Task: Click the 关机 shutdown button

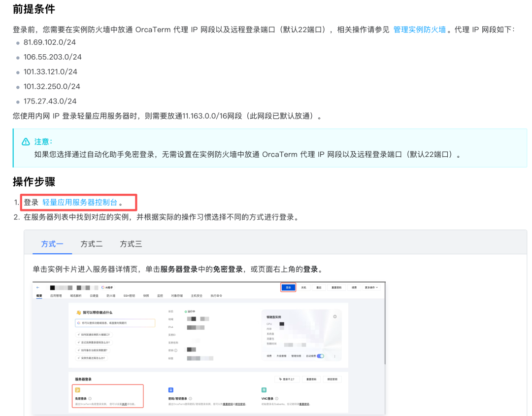Action: click(304, 287)
